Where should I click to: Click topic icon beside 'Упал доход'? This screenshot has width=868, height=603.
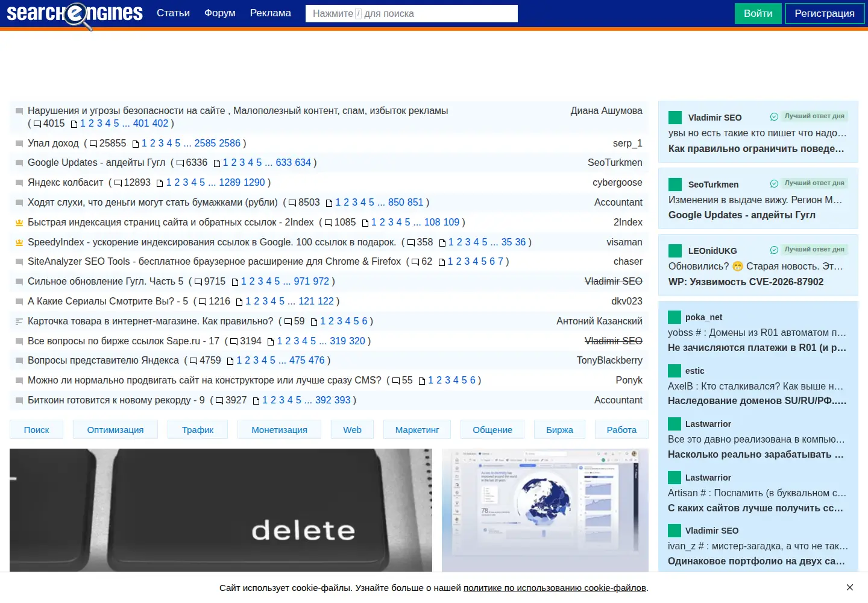tap(19, 144)
